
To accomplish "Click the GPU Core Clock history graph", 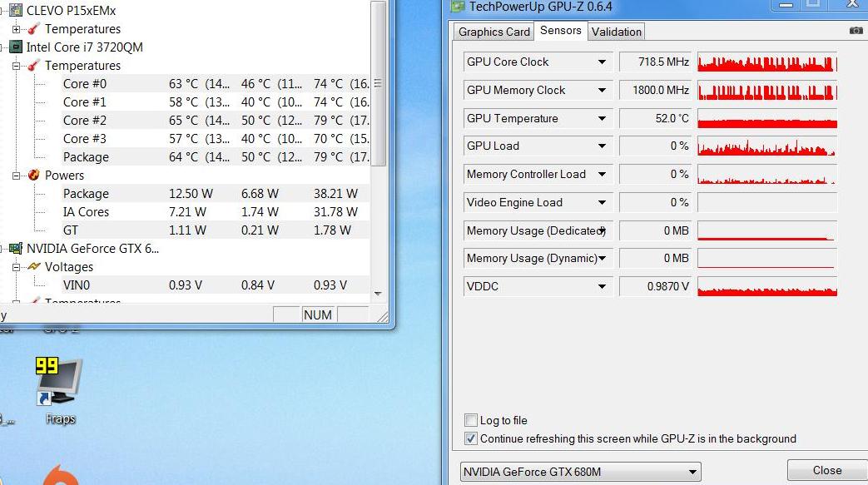I will click(767, 62).
